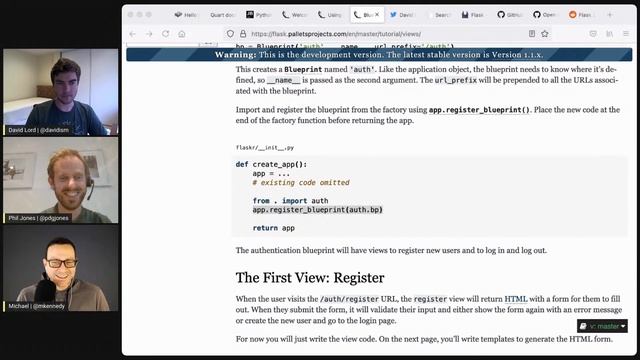640x360 pixels.
Task: Select Phil Jones's video thumbnail
Action: coord(60,180)
